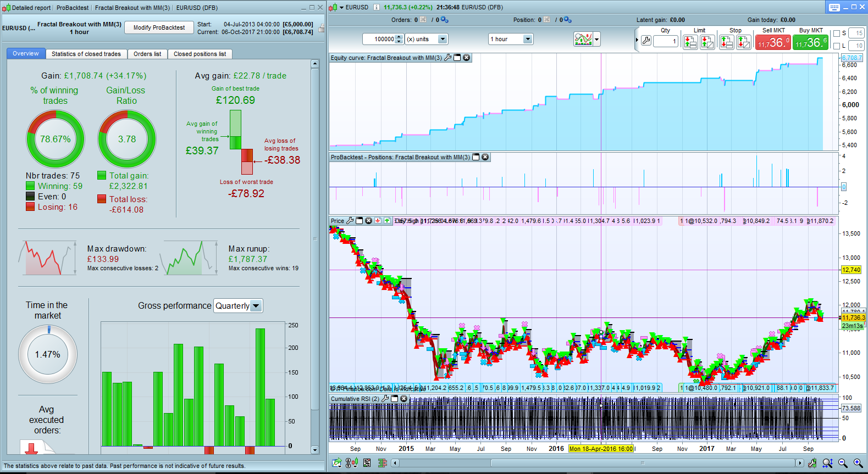Switch to Statistics of closed trades tab
868x474 pixels.
coord(86,54)
